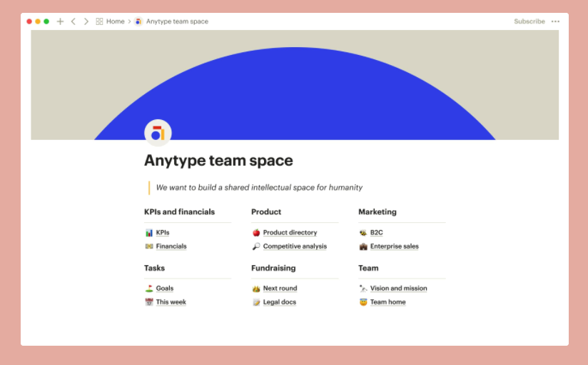Open the This week link
This screenshot has height=365, width=588.
pyautogui.click(x=171, y=302)
